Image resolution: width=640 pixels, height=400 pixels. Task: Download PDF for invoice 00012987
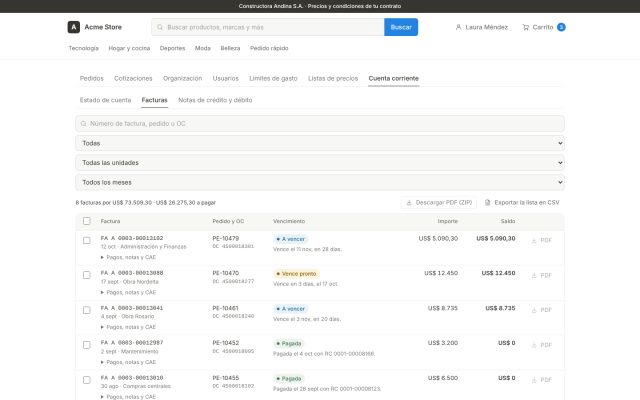pyautogui.click(x=542, y=345)
